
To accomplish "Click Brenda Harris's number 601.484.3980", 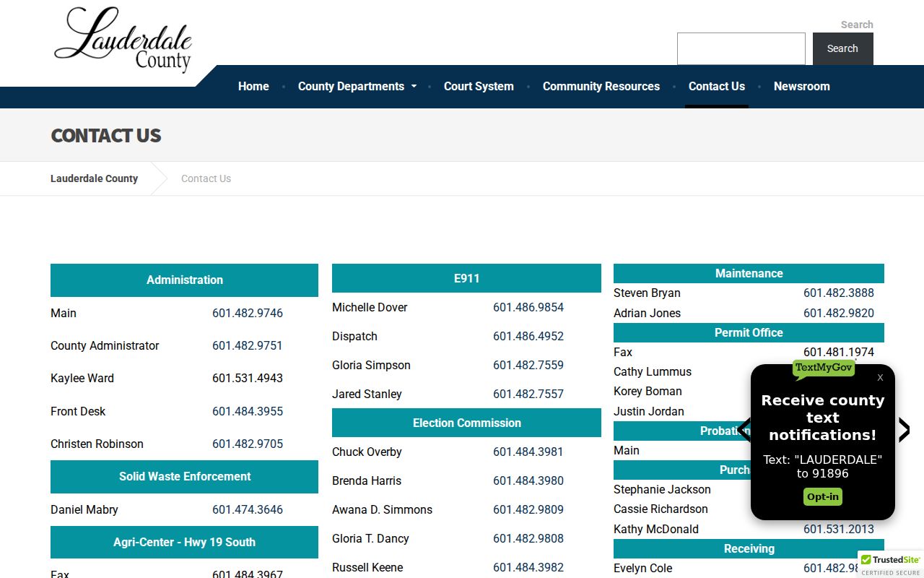I will click(528, 480).
